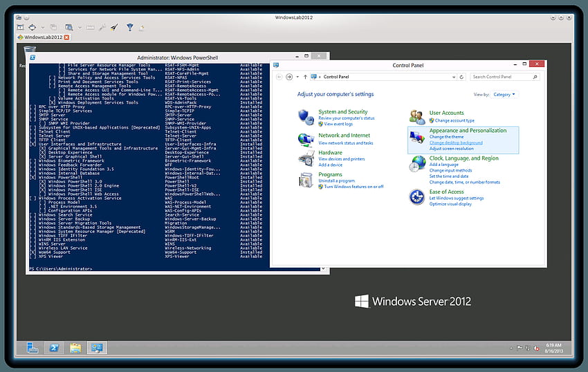Open Turn Windows features on or off
This screenshot has width=588, height=372.
353,187
